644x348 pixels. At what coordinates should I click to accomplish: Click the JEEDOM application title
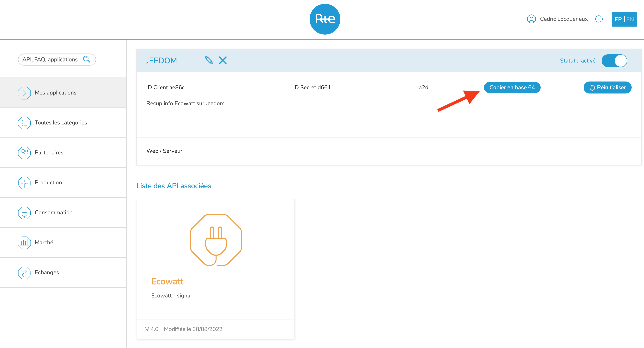tap(162, 61)
